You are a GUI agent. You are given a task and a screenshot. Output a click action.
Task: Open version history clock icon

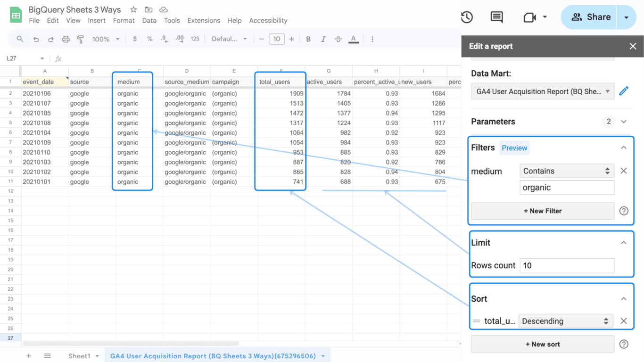467,17
